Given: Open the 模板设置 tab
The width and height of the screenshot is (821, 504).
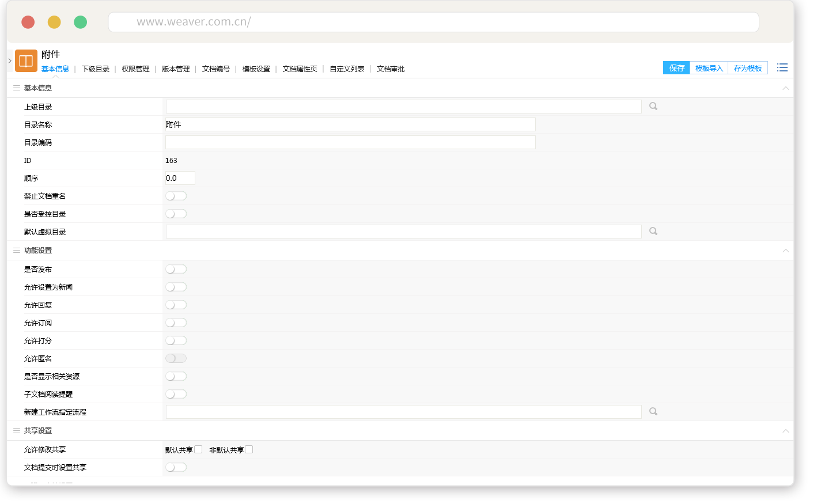Looking at the screenshot, I should pyautogui.click(x=256, y=69).
